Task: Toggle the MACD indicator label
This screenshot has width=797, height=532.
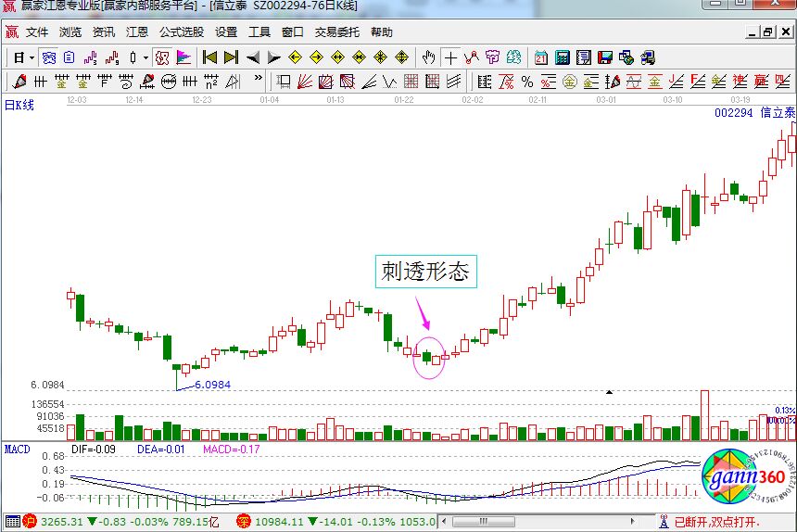Action: click(17, 449)
